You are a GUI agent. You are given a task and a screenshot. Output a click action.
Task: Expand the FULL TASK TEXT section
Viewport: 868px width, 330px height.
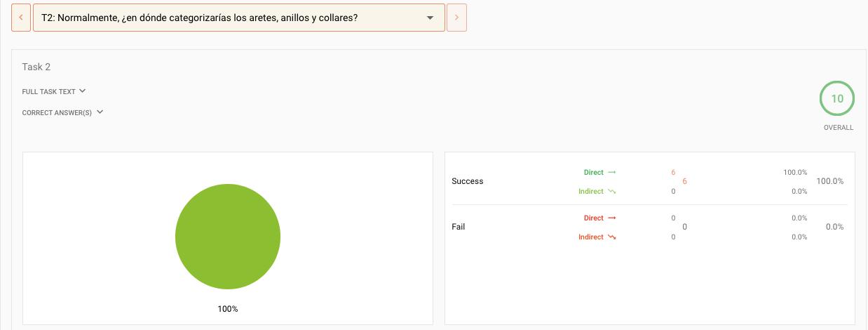click(x=54, y=91)
